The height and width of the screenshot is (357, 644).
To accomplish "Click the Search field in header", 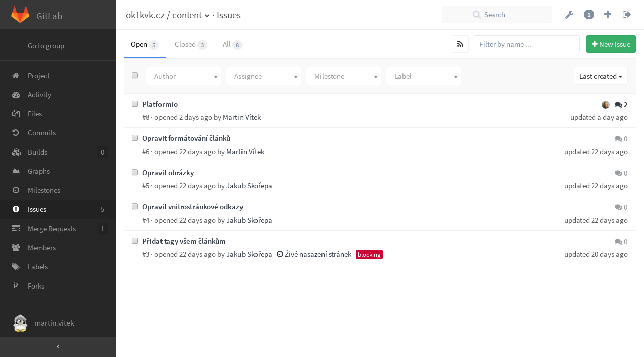I will (497, 15).
